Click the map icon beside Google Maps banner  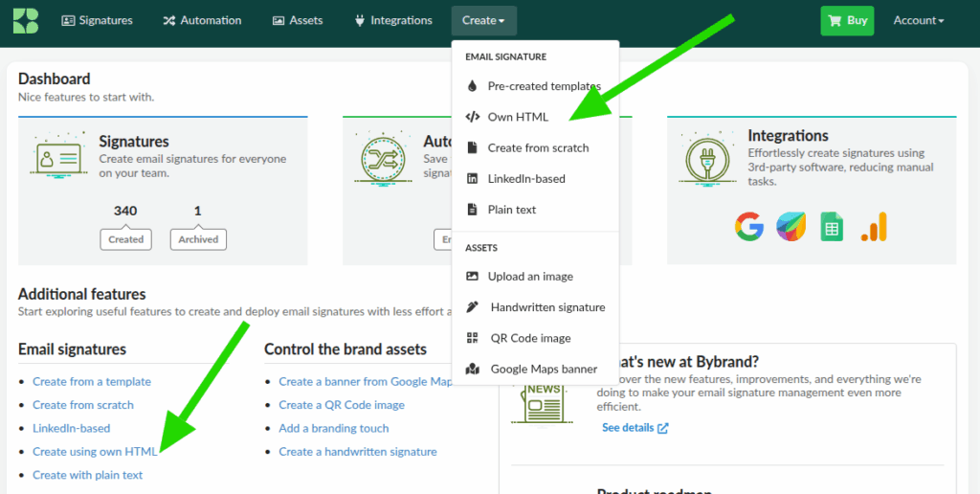[x=473, y=369]
